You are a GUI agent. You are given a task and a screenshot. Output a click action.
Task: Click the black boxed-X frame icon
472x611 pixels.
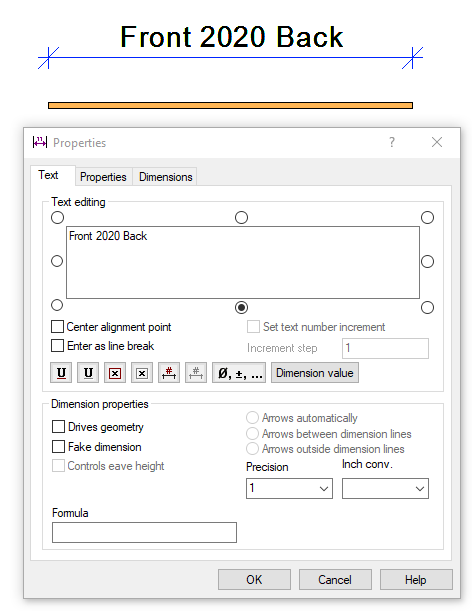tap(142, 373)
